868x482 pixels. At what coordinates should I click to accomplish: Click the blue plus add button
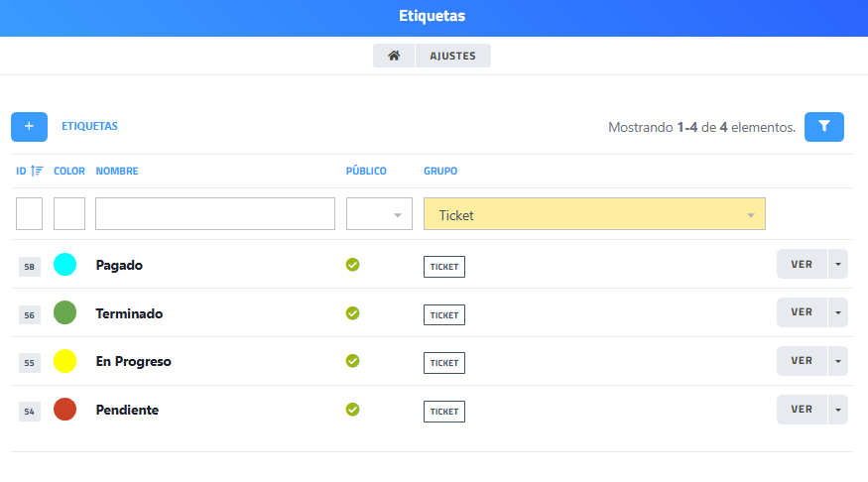(29, 127)
